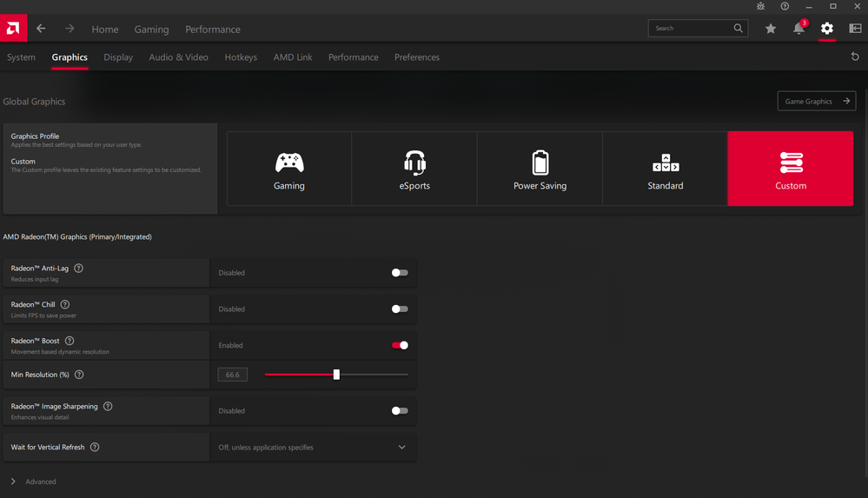Screen dimensions: 868x498
Task: Open the Gaming menu
Action: tap(152, 30)
